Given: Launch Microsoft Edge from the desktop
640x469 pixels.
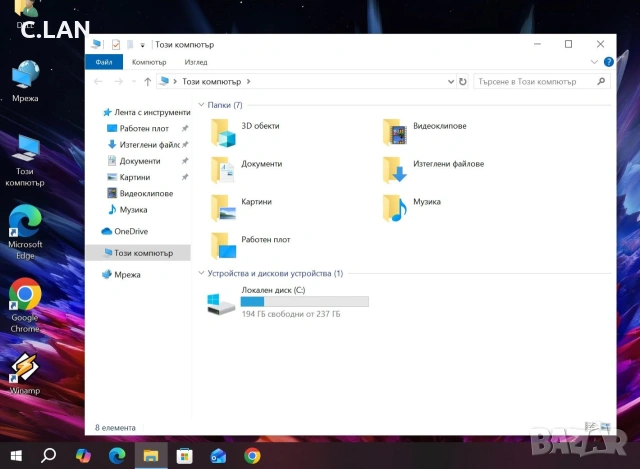Looking at the screenshot, I should tap(25, 232).
